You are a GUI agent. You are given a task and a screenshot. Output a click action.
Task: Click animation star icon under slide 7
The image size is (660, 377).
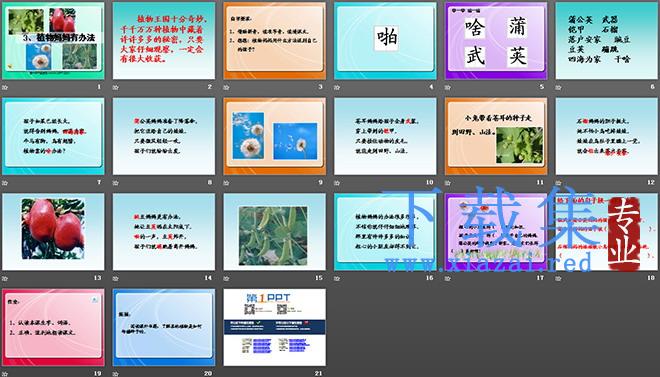[5, 183]
